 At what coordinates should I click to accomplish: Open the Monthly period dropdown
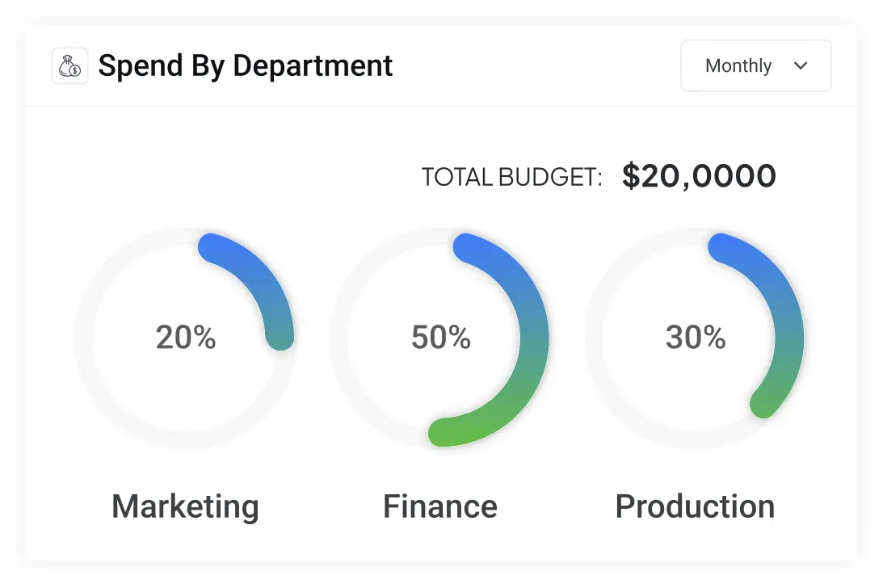point(755,66)
